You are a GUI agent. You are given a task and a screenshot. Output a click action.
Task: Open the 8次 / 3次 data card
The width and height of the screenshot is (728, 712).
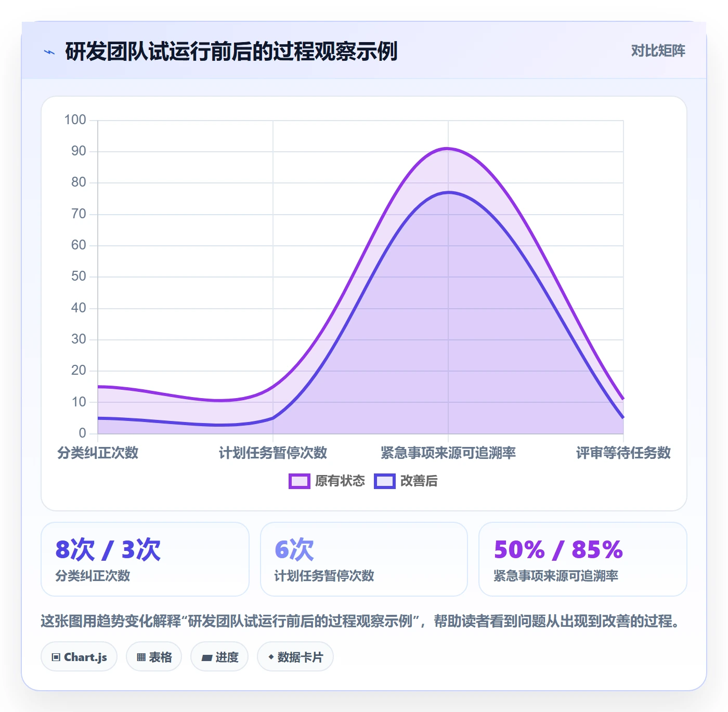145,559
